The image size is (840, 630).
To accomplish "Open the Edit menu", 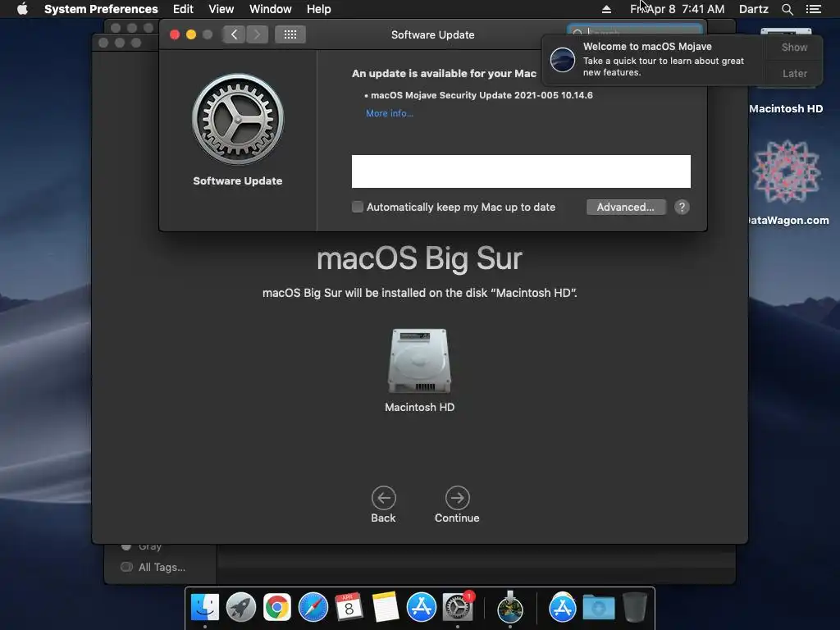I will pyautogui.click(x=183, y=9).
